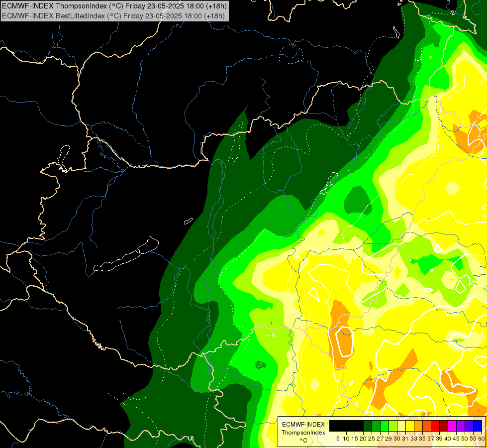Select the medium green 25-27 legend swatch
The image size is (487, 448).
coord(376,426)
